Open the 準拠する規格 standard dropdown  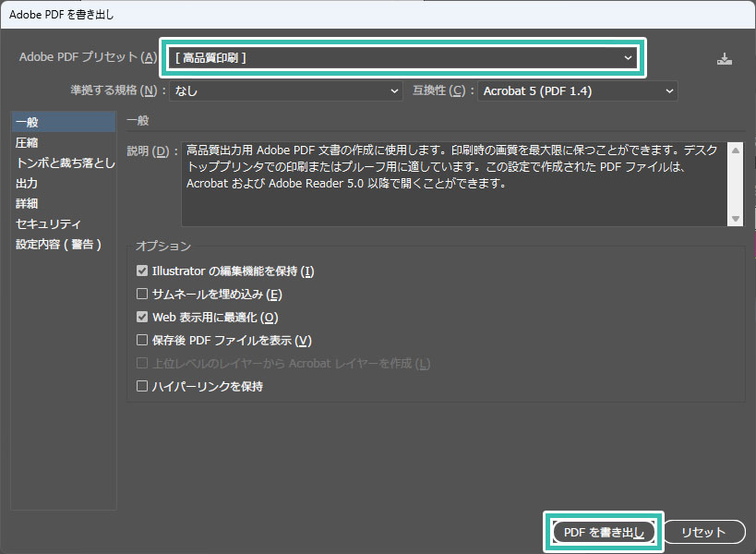pyautogui.click(x=286, y=91)
